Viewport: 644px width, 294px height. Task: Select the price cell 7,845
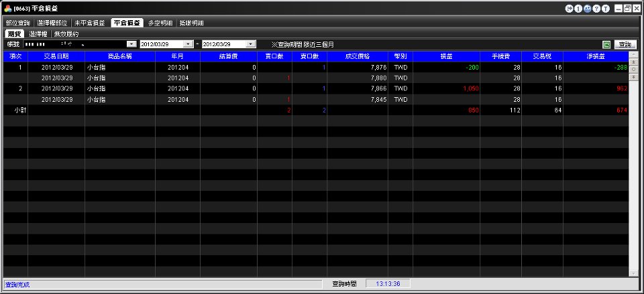pos(358,99)
